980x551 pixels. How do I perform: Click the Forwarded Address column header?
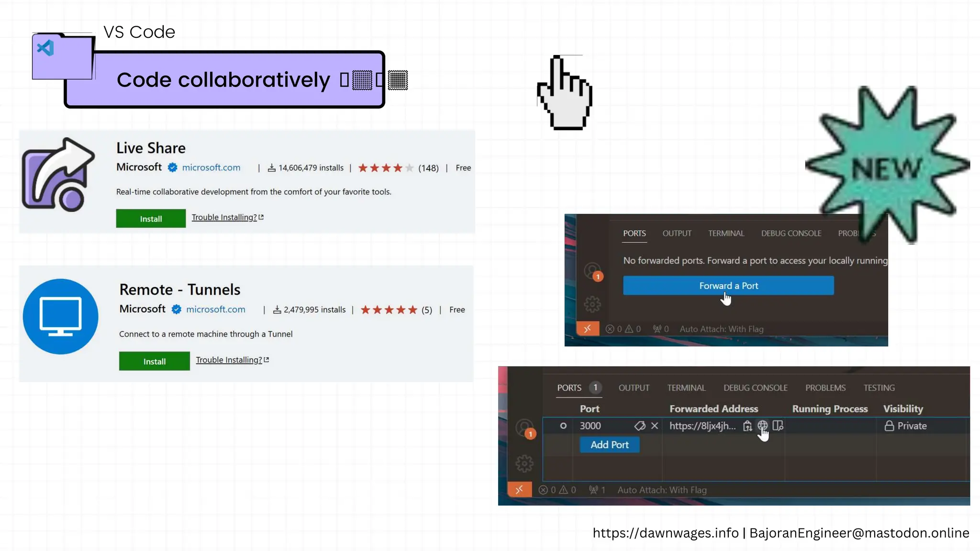coord(713,409)
